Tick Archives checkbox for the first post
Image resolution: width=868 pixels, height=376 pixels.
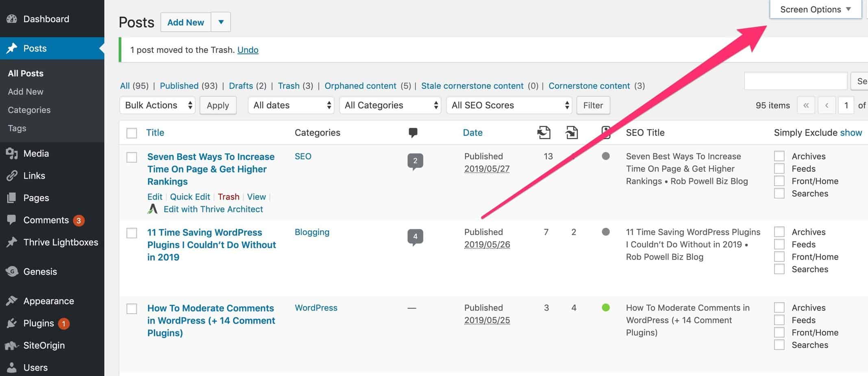coord(779,156)
